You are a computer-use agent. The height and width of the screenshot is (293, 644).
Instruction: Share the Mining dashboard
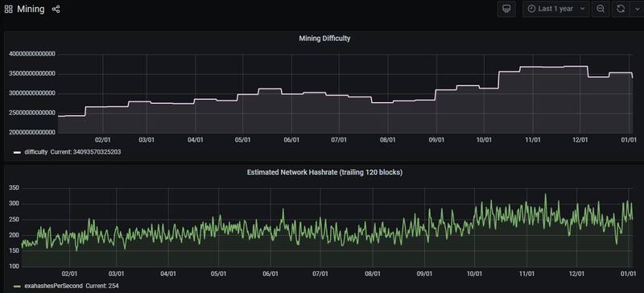point(56,9)
